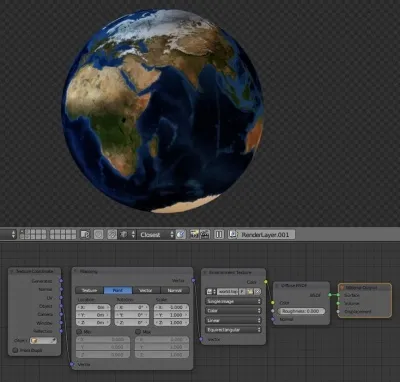Open the Color space dropdown
The height and width of the screenshot is (382, 400).
click(233, 311)
